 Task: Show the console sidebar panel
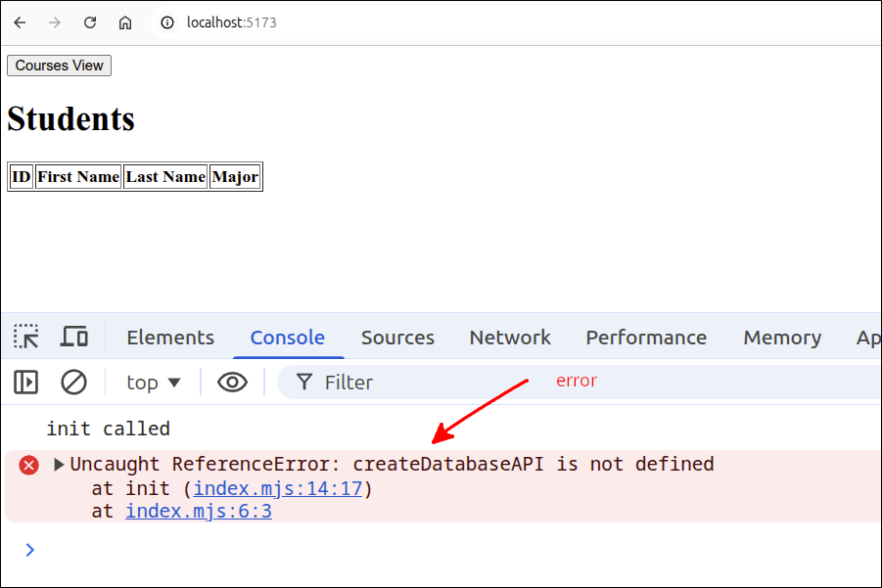(26, 383)
